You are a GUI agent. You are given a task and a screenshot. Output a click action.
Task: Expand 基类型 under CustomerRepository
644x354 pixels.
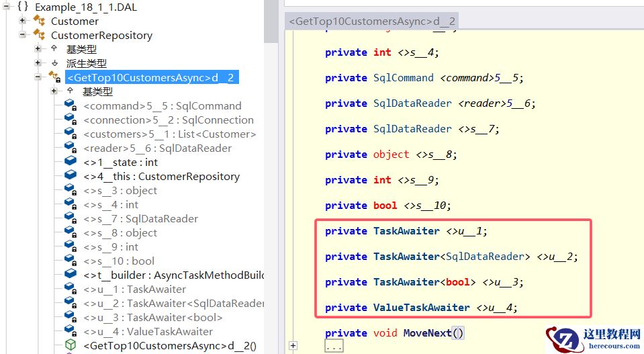[x=38, y=49]
